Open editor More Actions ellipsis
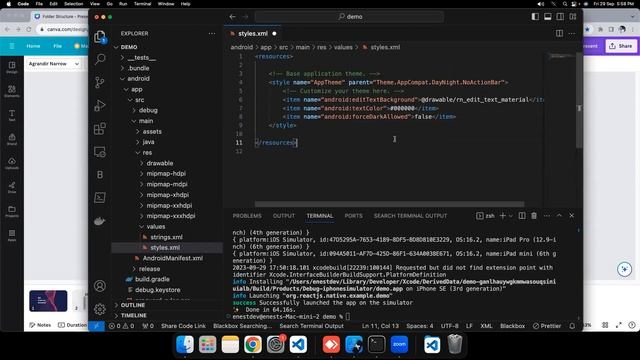 pyautogui.click(x=571, y=33)
